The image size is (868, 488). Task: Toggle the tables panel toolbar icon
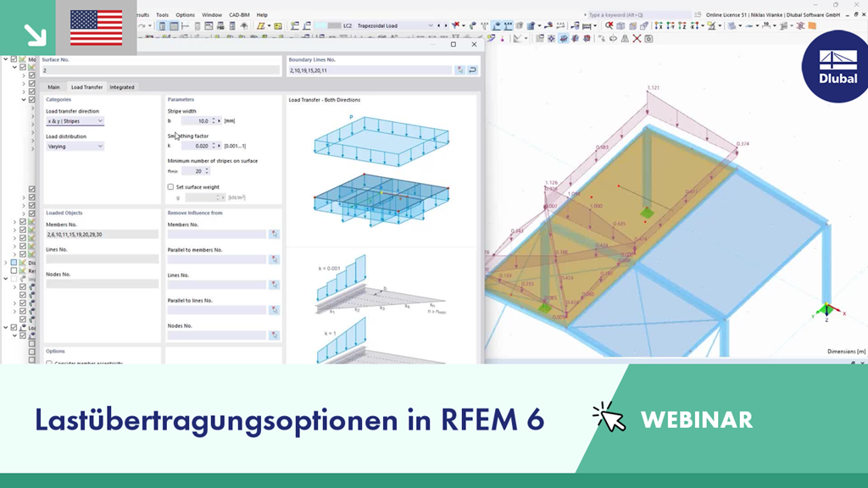[x=174, y=26]
